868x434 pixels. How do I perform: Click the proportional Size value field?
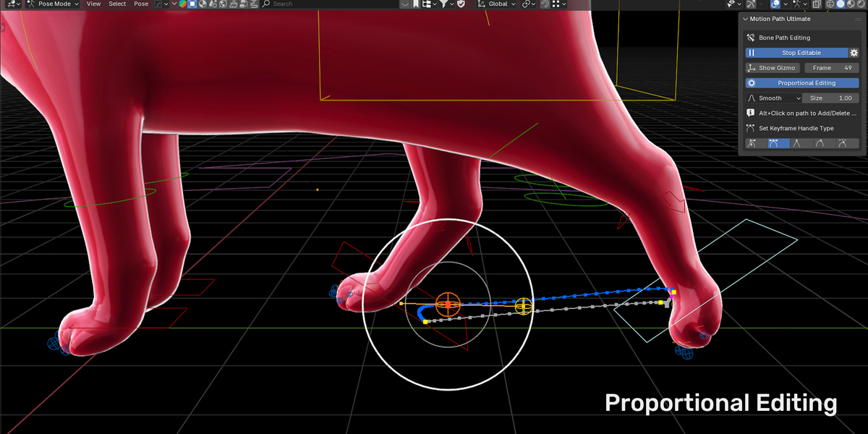[832, 98]
